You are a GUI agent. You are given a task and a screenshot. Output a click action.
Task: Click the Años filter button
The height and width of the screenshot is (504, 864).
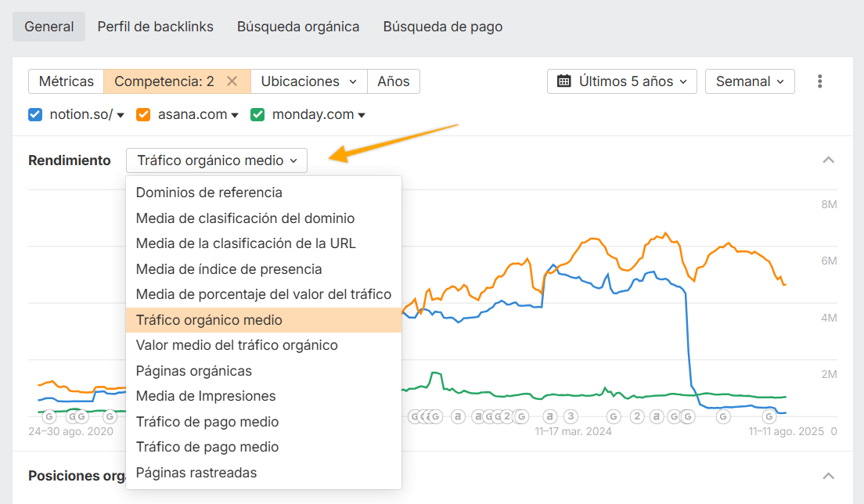[393, 81]
